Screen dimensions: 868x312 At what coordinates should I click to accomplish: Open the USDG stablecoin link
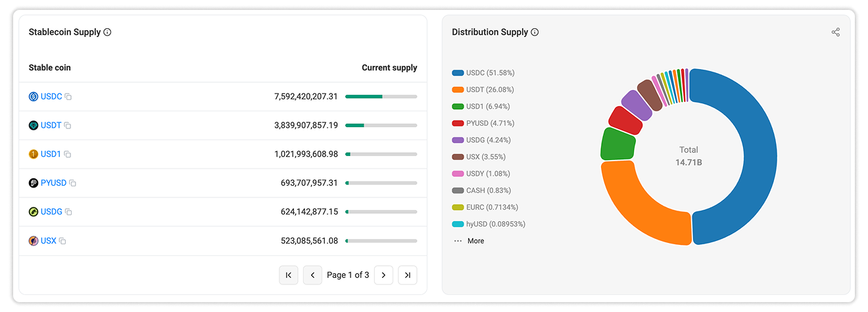click(51, 212)
